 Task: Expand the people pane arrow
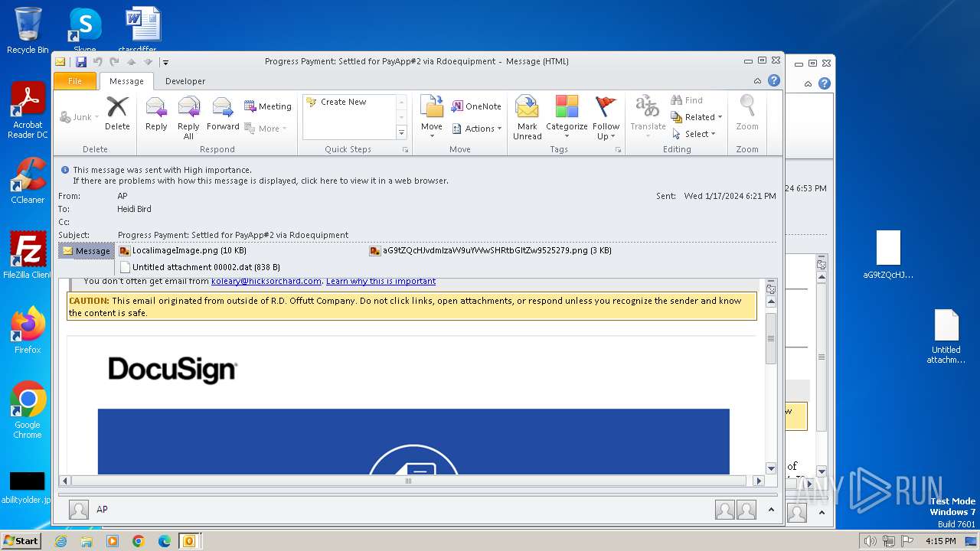coord(771,510)
